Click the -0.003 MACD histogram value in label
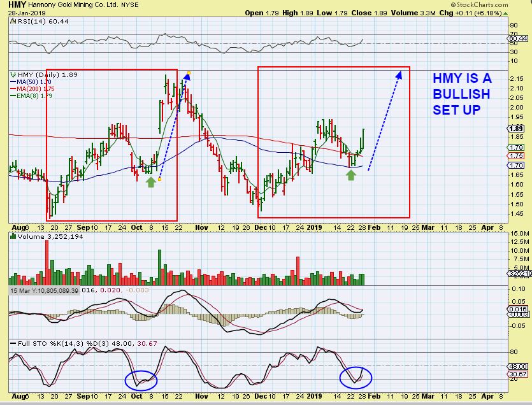 [137, 290]
